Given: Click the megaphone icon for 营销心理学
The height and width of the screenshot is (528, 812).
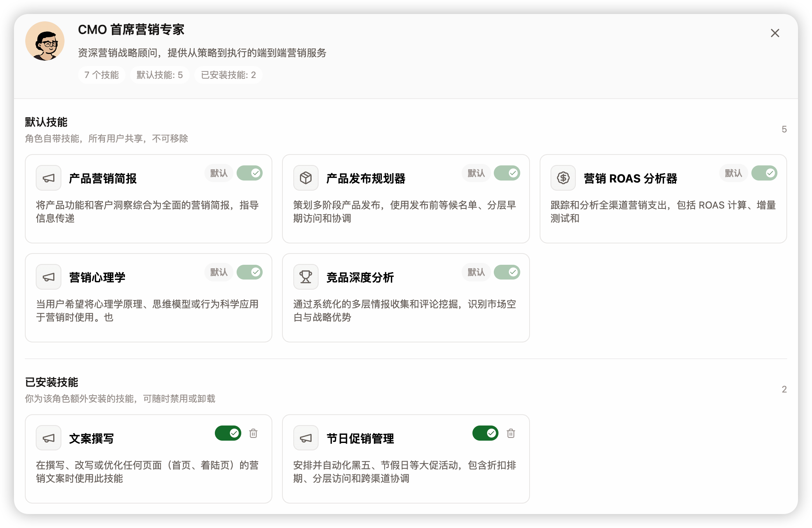Looking at the screenshot, I should pos(49,277).
